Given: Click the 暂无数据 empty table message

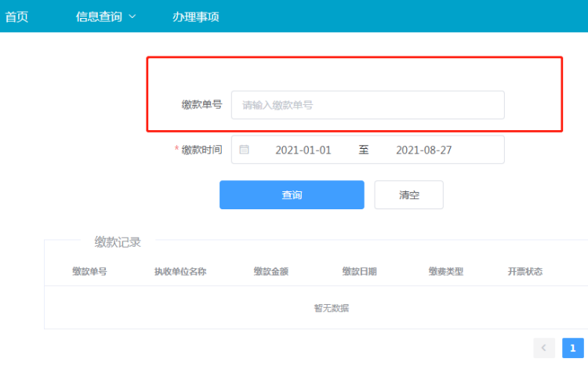Looking at the screenshot, I should tap(331, 308).
